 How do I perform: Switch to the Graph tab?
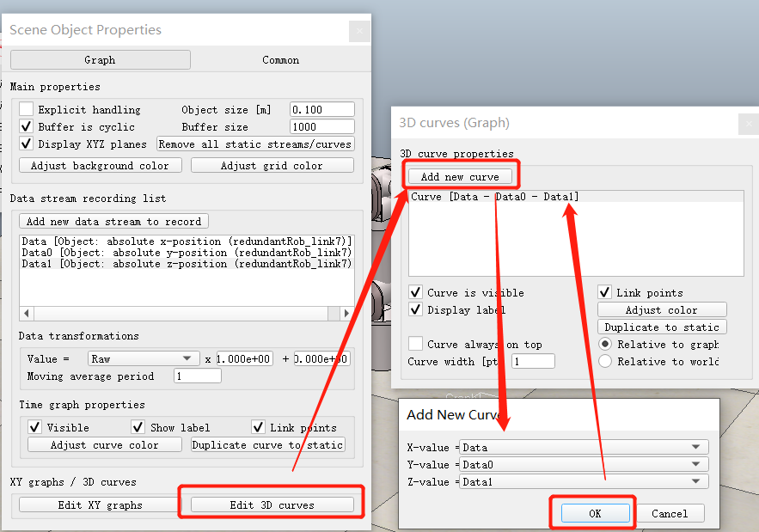[101, 60]
